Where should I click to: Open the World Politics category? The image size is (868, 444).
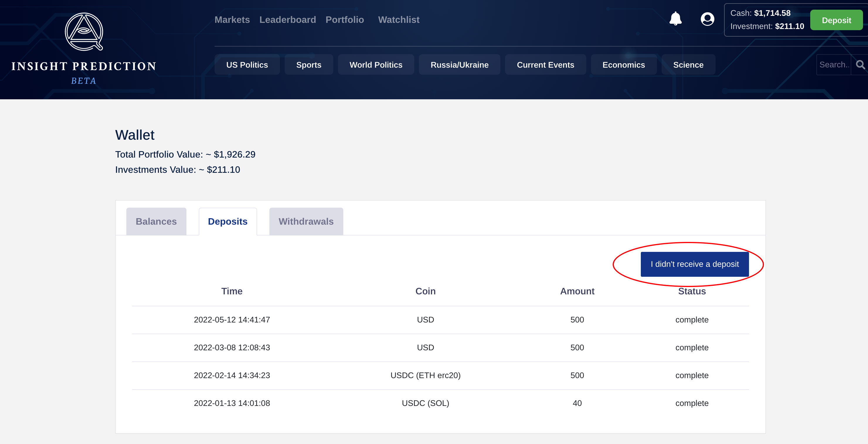tap(376, 65)
